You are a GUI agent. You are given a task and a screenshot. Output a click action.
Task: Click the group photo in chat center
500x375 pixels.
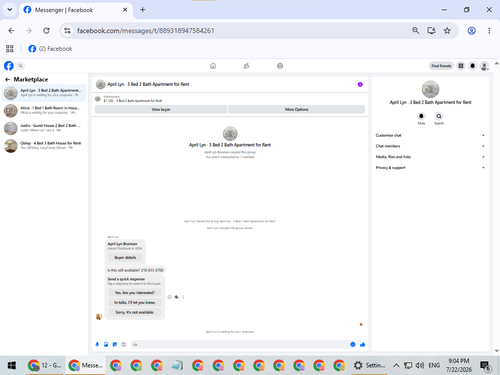(230, 134)
